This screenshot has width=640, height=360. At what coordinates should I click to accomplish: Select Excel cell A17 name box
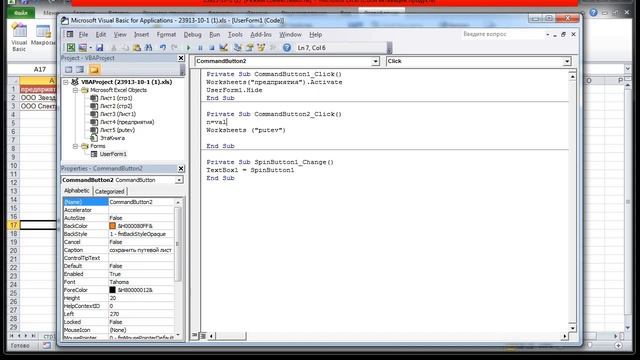coord(40,69)
